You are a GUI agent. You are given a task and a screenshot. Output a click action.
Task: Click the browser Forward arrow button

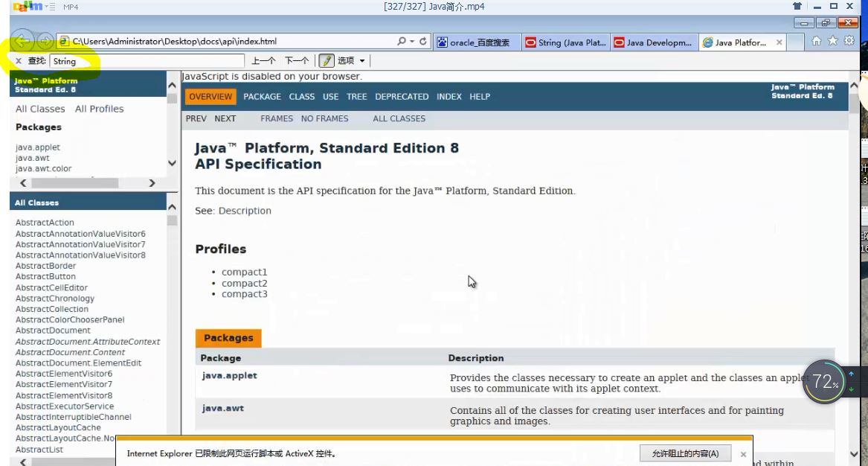[45, 41]
